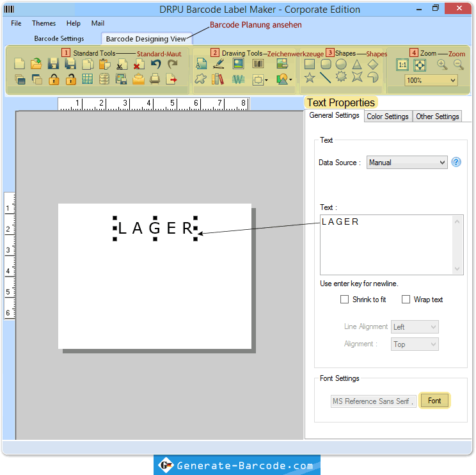This screenshot has width=476, height=475.
Task: Zoom out with magnifier minus
Action: [458, 65]
